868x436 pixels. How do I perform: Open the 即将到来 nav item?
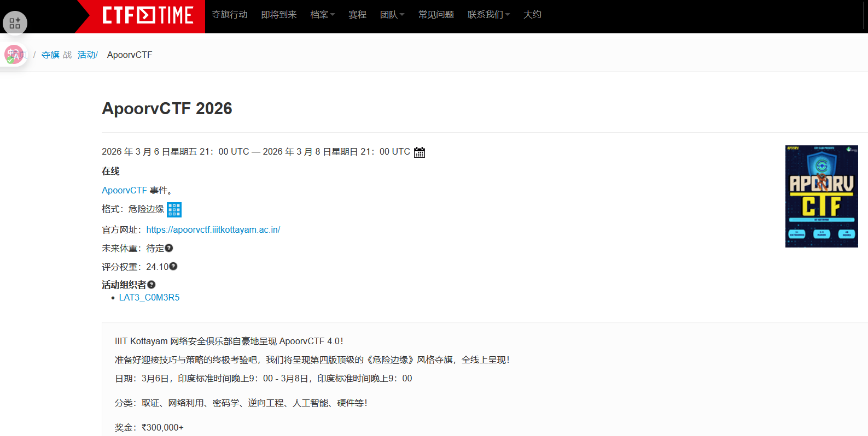pos(279,15)
